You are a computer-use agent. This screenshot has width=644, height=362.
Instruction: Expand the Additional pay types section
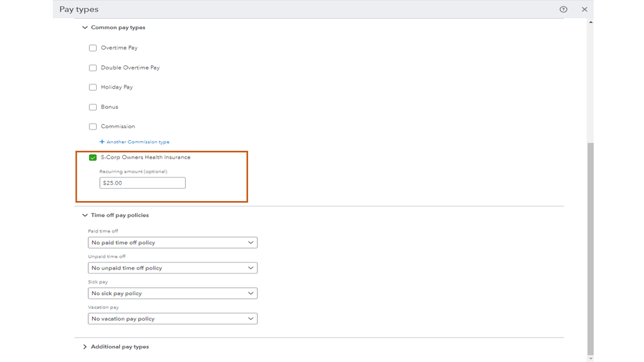pos(84,347)
